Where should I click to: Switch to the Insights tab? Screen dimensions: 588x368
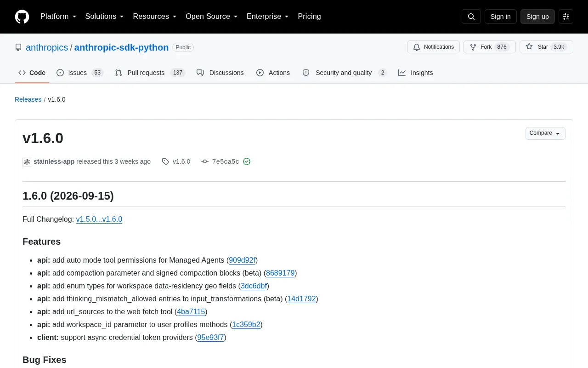coord(416,73)
